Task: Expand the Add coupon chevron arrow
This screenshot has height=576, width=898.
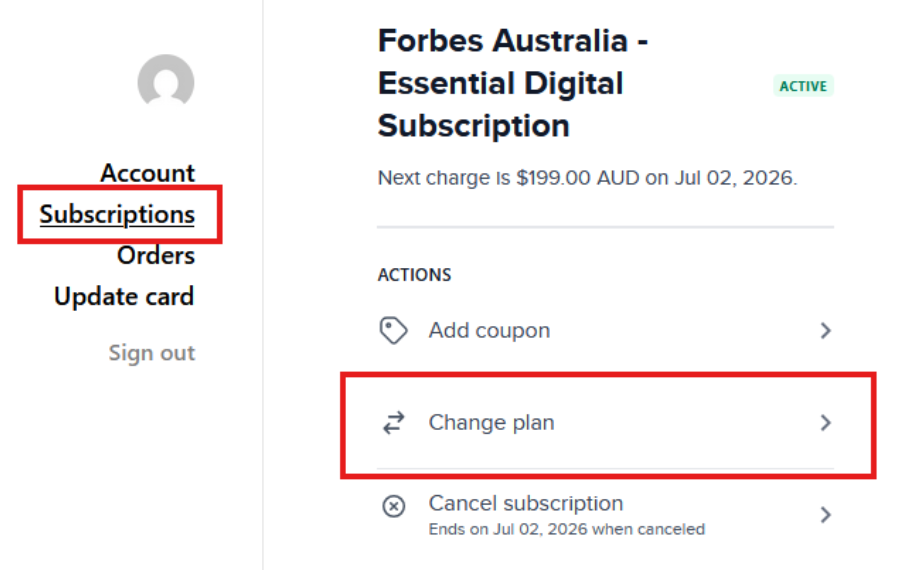Action: pyautogui.click(x=825, y=331)
